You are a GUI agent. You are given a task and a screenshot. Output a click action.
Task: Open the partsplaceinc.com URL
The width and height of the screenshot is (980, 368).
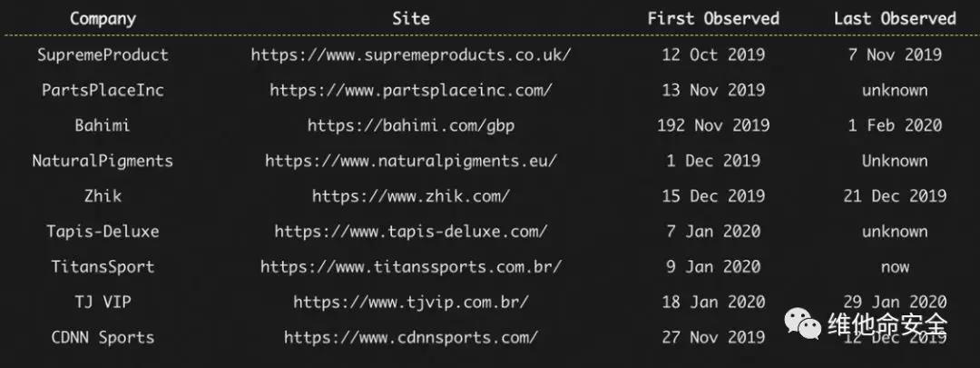(x=411, y=90)
